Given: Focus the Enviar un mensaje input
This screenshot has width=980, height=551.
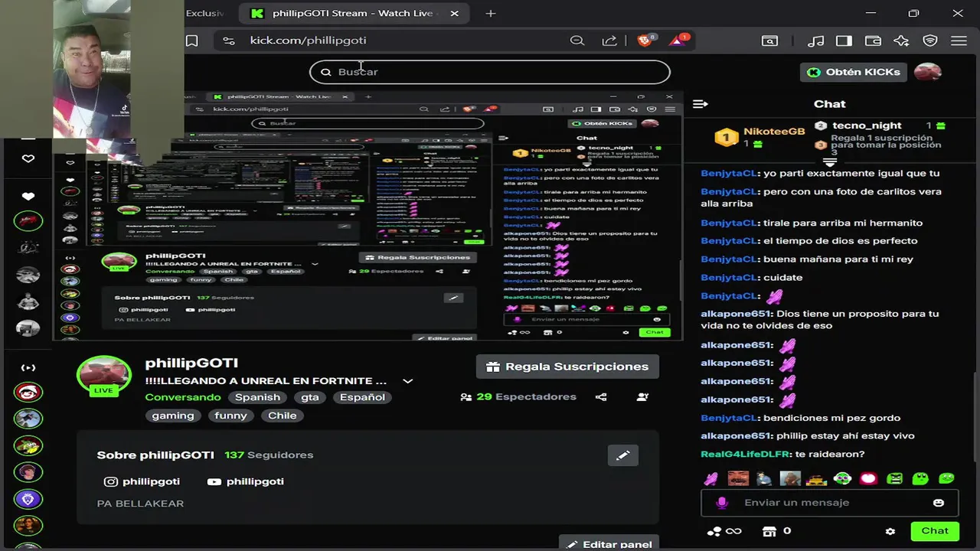Looking at the screenshot, I should (x=831, y=503).
